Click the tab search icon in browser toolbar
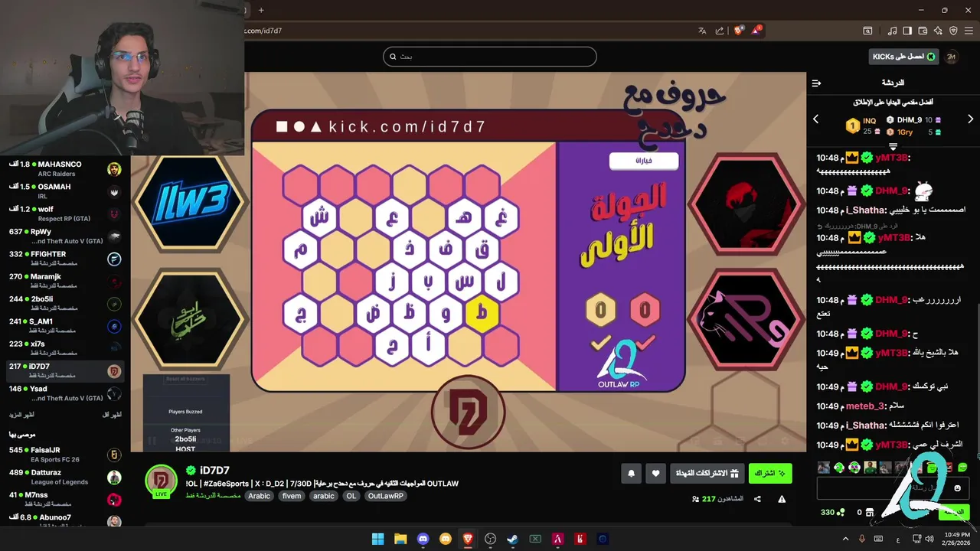 pos(867,31)
